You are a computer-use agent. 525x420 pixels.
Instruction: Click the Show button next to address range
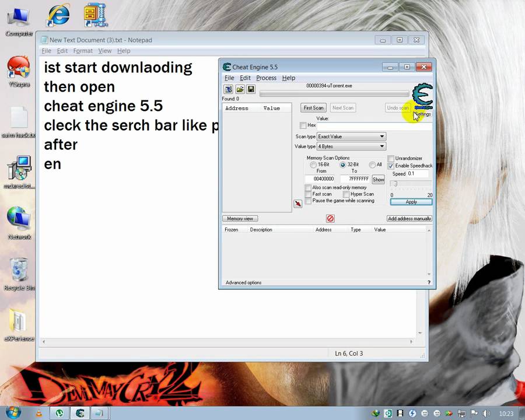point(379,180)
